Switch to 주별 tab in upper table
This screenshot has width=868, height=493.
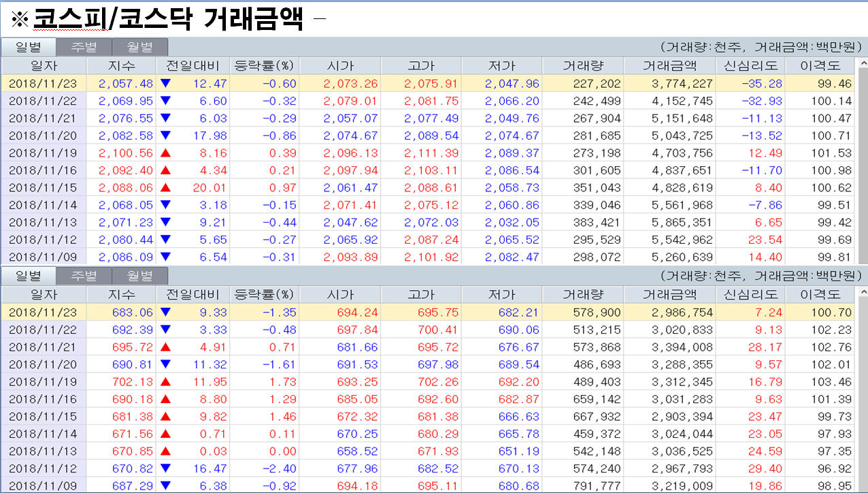coord(84,47)
